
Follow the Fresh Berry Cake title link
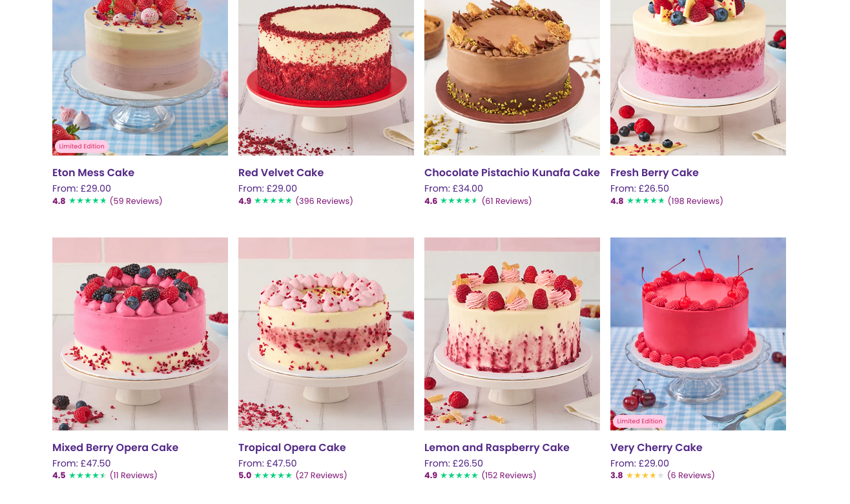(654, 173)
